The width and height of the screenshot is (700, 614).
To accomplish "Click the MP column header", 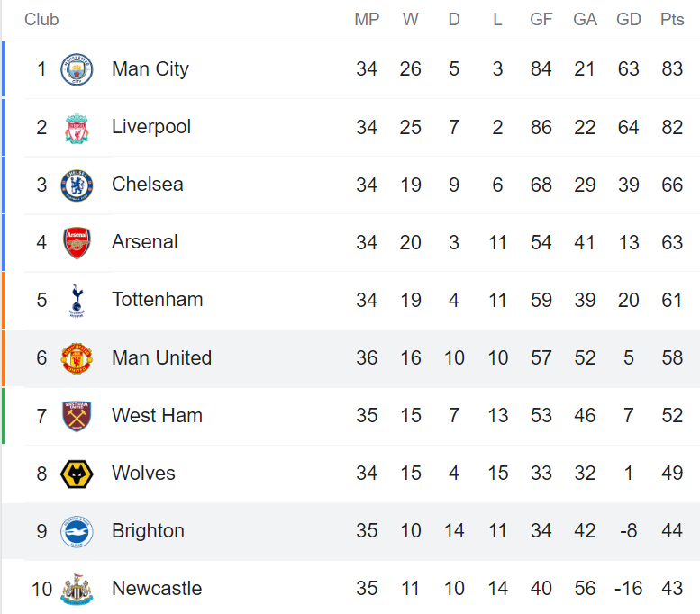I will (x=367, y=19).
